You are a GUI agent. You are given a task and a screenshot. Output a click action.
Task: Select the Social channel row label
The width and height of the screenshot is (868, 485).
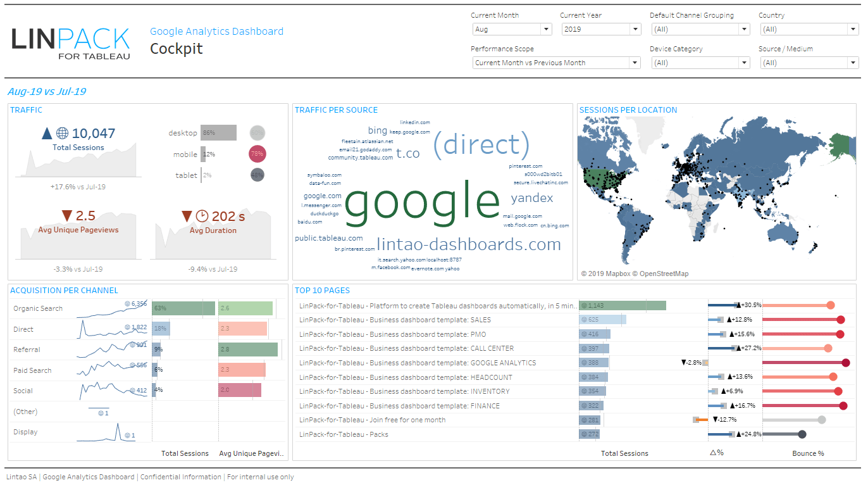click(23, 391)
